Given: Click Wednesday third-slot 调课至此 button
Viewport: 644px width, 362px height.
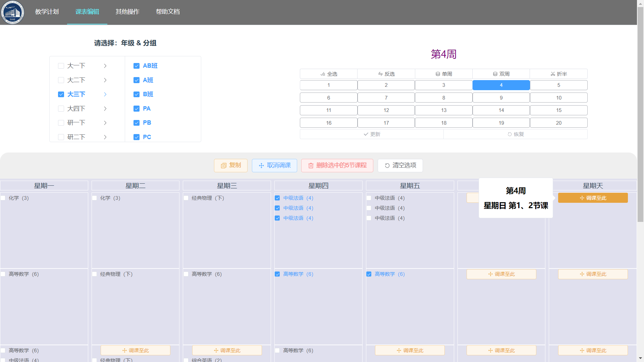Looking at the screenshot, I should [x=227, y=351].
